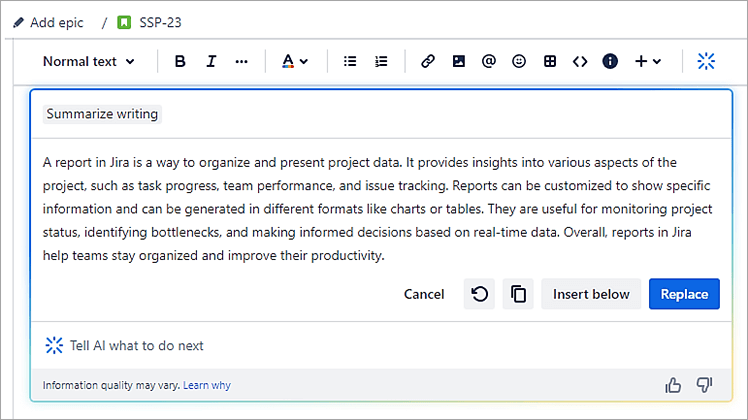Toggle italic text formatting

[211, 61]
